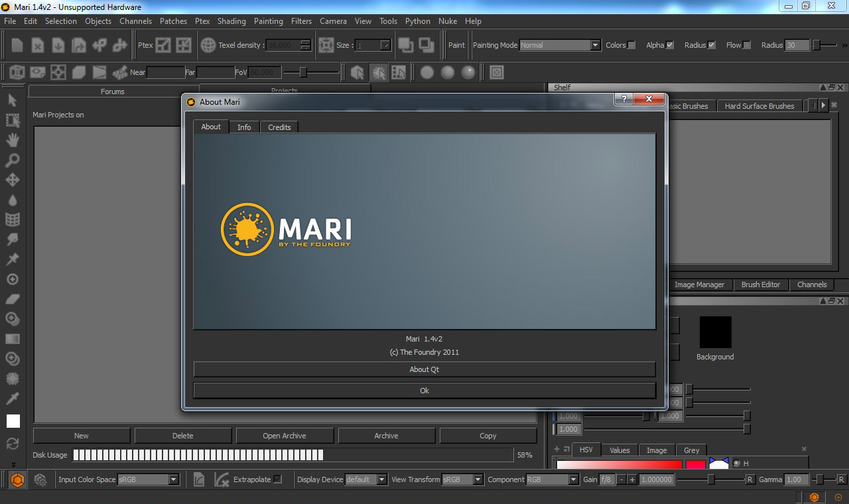Click the expand toolbar double-chevron on left
Viewport: 849px width, 504px height.
point(13,464)
